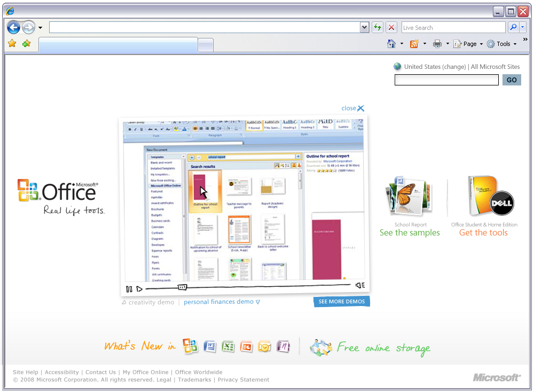The height and width of the screenshot is (392, 534).
Task: Click Contact Us in the footer
Action: (x=100, y=372)
